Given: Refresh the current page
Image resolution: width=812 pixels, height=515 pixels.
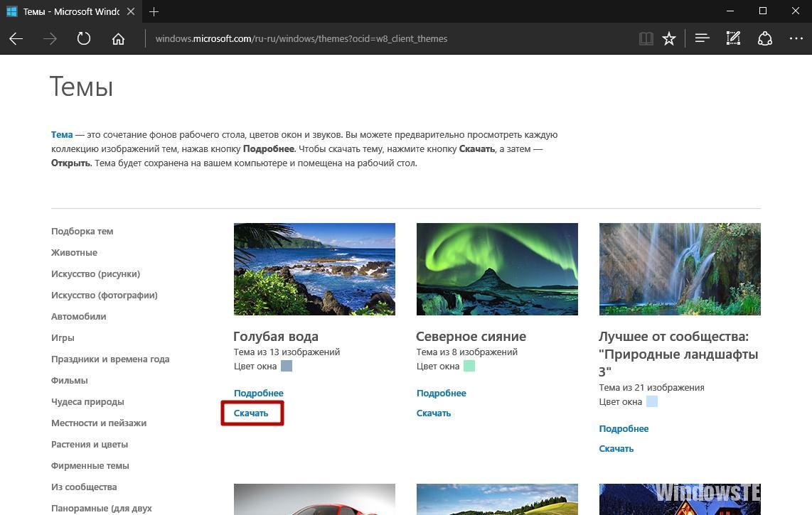Looking at the screenshot, I should [x=83, y=39].
